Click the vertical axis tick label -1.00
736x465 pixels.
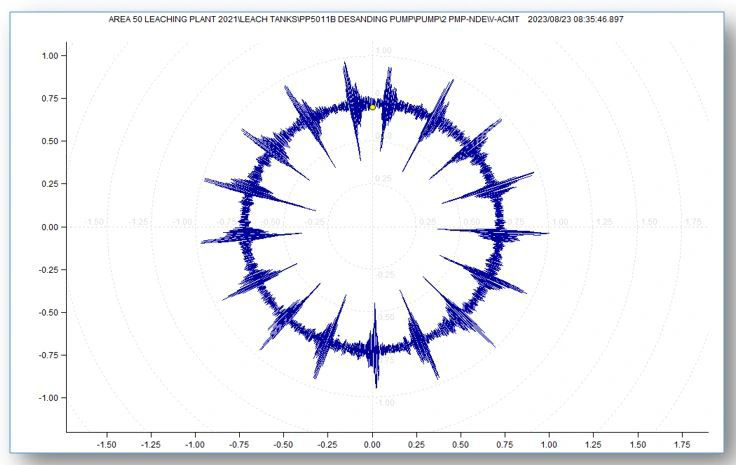(x=49, y=398)
